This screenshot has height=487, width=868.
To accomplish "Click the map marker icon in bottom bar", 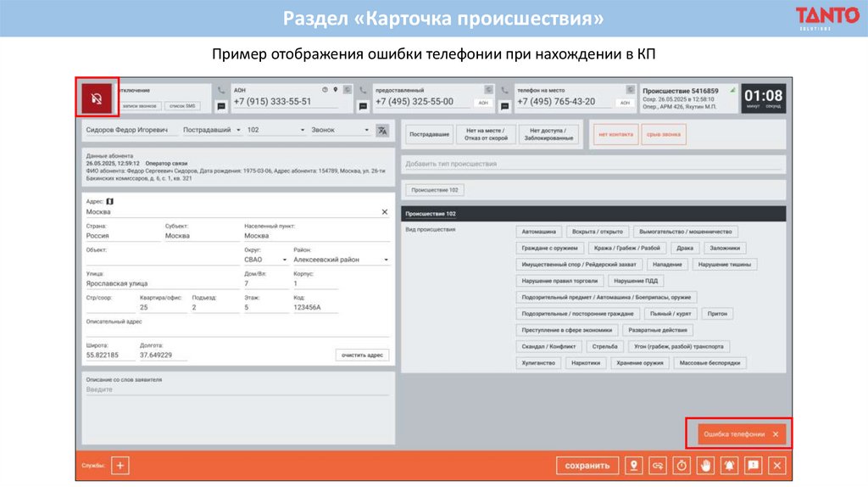I will coord(634,466).
